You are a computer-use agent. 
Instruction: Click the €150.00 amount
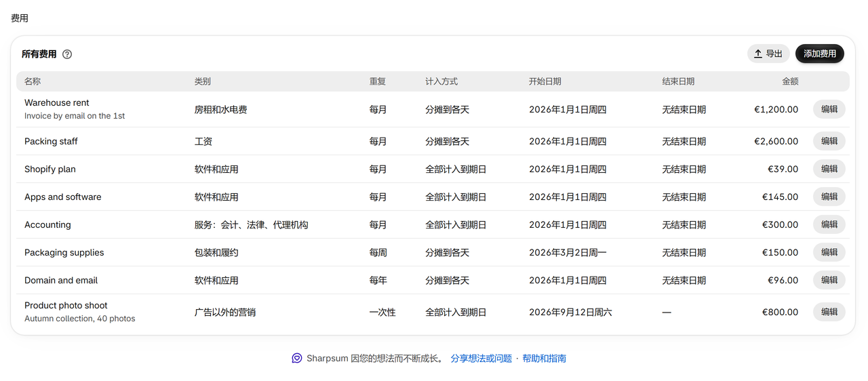pos(780,253)
